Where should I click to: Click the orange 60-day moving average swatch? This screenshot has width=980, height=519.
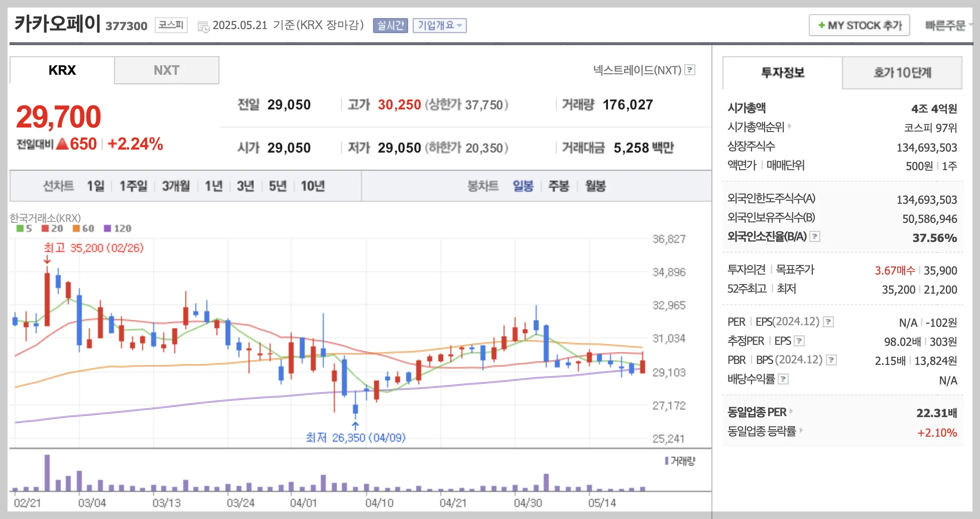point(76,228)
